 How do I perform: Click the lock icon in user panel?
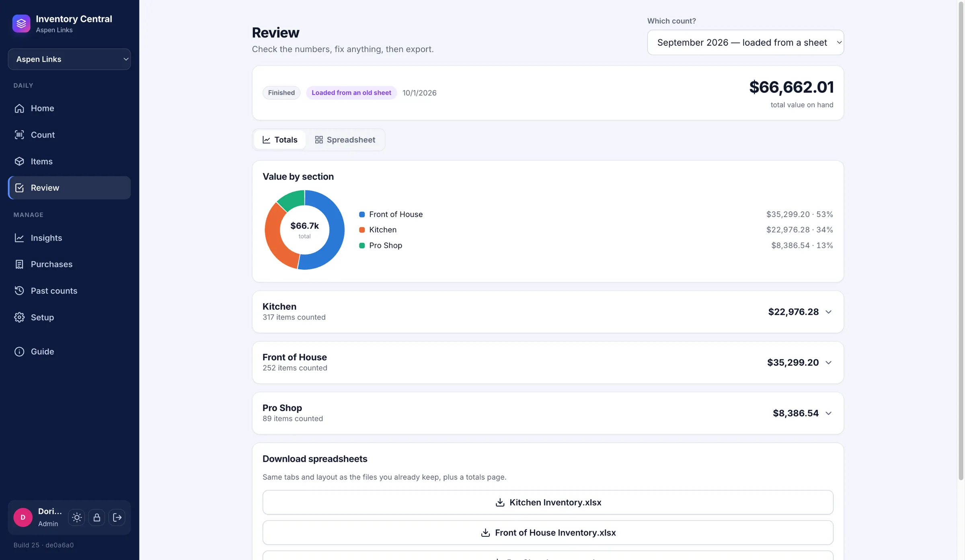point(97,517)
